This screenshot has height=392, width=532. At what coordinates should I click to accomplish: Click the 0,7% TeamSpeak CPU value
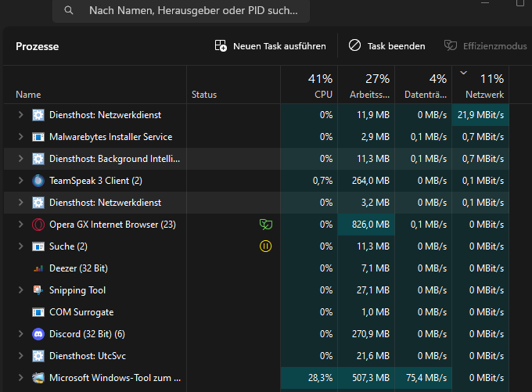tap(322, 181)
